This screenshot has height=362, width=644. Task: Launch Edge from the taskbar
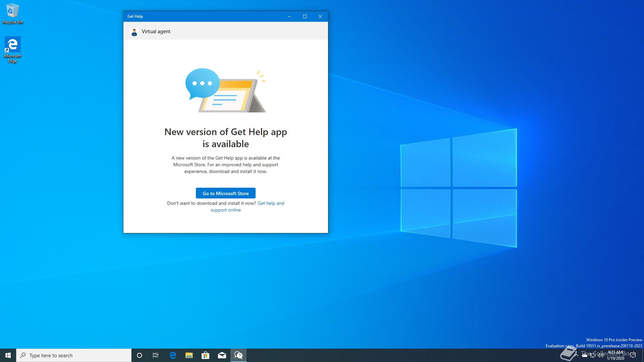173,355
